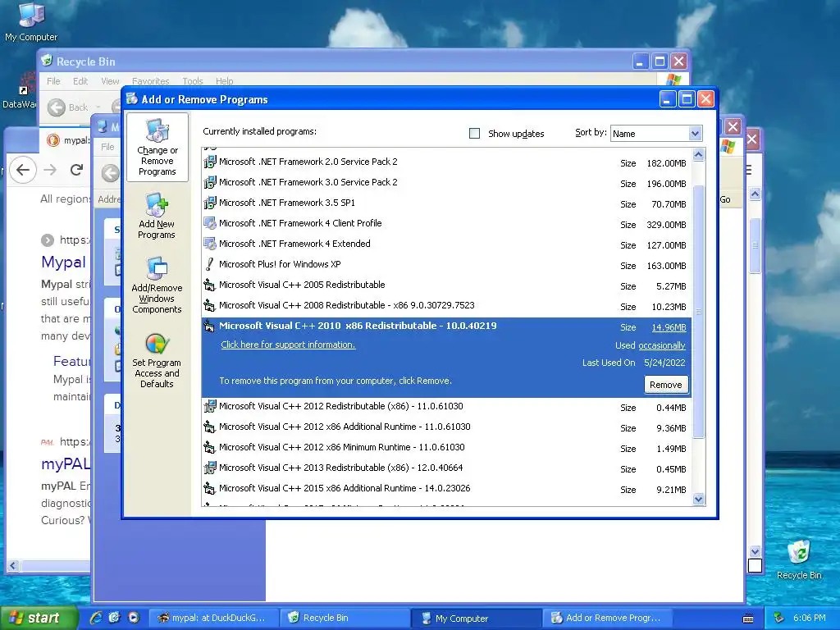Screen dimensions: 840x630
Task: Click the occasionally usage link
Action: 662,345
